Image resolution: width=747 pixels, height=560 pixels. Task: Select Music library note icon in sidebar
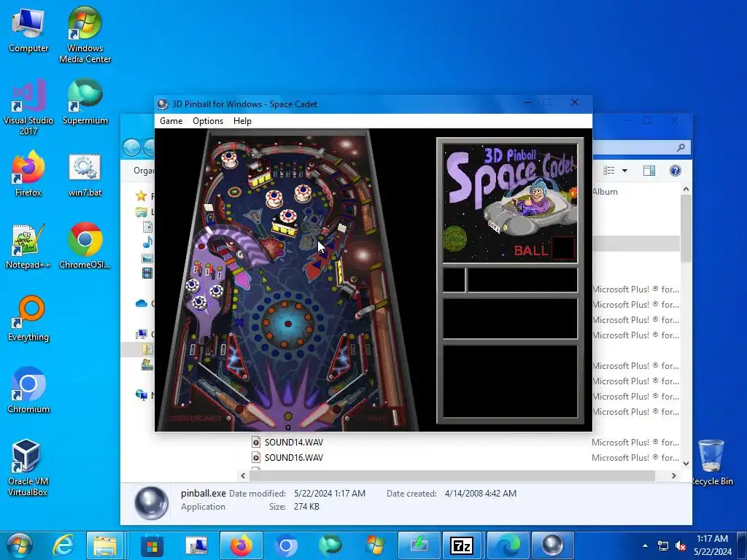tap(147, 242)
